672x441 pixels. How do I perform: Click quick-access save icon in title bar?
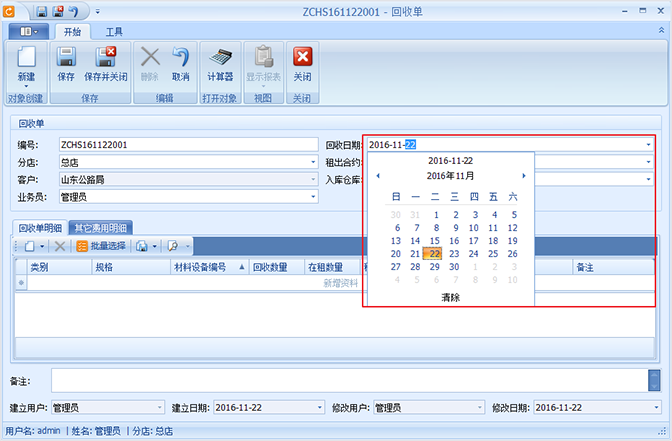[x=42, y=12]
